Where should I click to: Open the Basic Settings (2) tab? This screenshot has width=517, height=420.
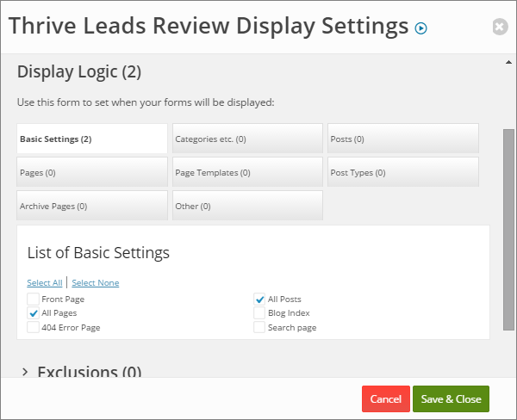click(x=92, y=139)
